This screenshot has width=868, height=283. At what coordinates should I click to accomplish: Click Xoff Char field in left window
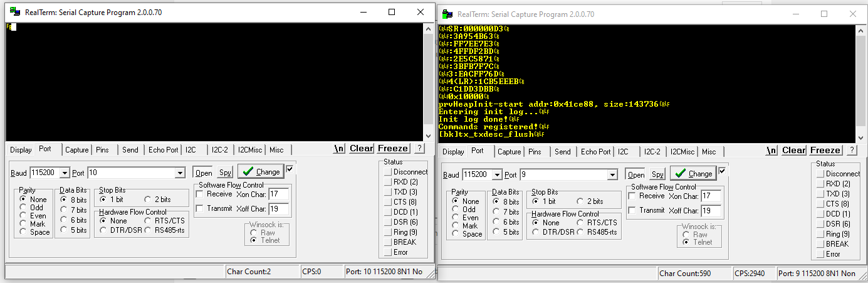[279, 209]
